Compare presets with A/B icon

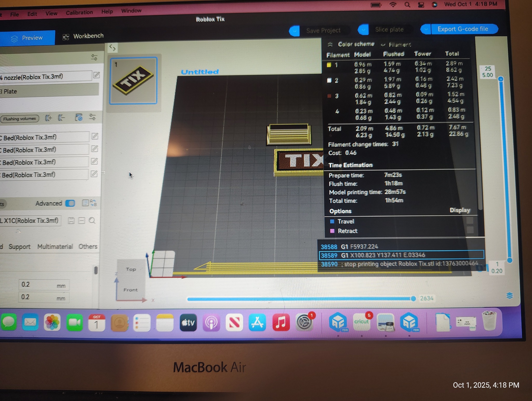point(94,203)
